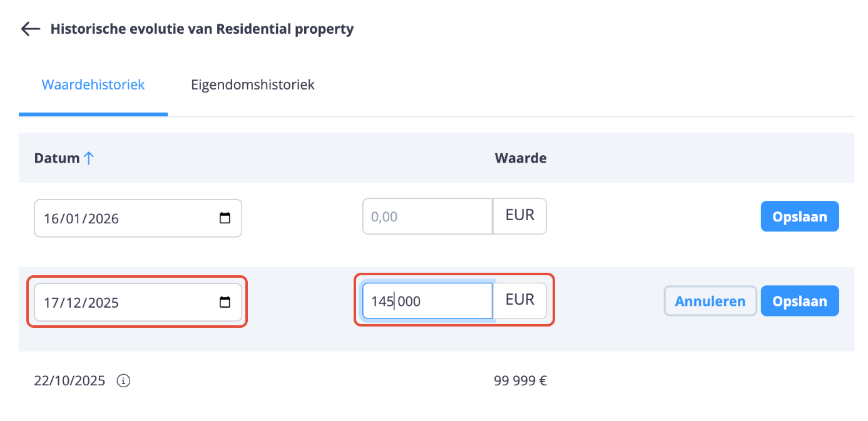
Task: Click EUR currency label beside 145 000
Action: [519, 300]
